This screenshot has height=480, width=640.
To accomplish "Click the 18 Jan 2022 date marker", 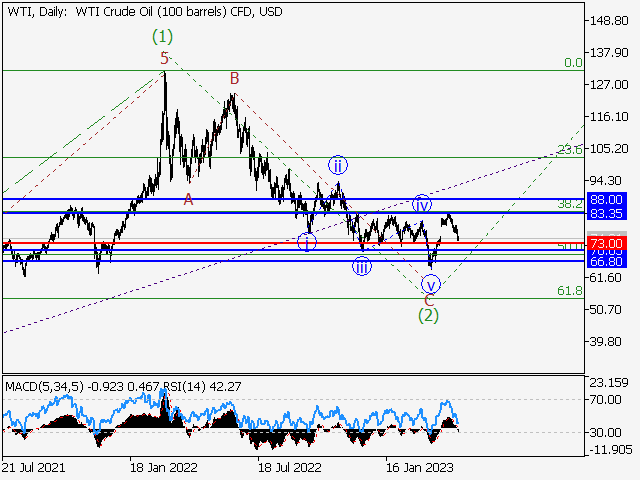I will click(163, 466).
